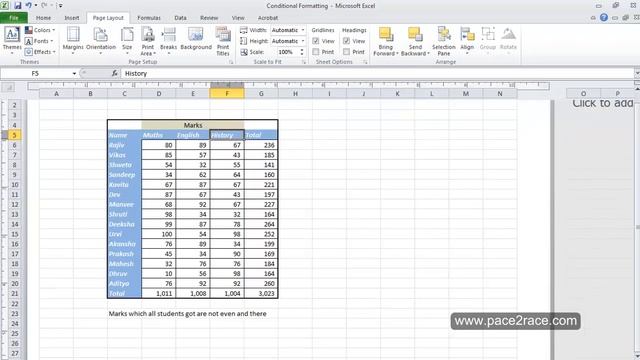Viewport: 640px width, 360px height.
Task: Open the Margins menu
Action: click(73, 40)
